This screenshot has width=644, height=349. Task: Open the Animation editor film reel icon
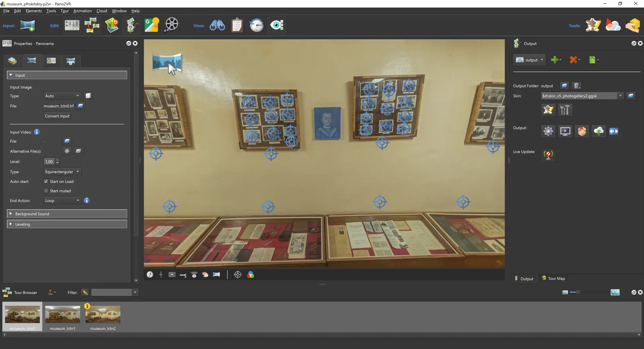click(x=171, y=26)
